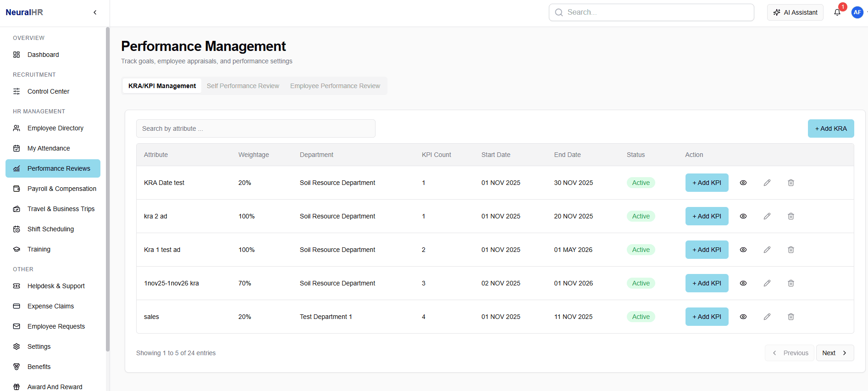Edit the KRA Date test row with pencil icon
Image resolution: width=868 pixels, height=391 pixels.
767,183
